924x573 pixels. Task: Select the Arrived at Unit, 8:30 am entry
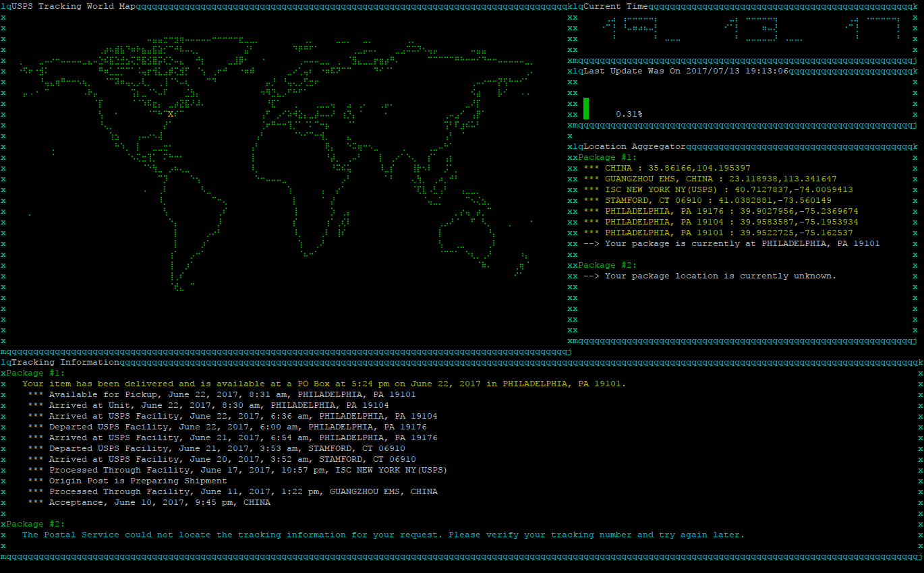pyautogui.click(x=208, y=405)
